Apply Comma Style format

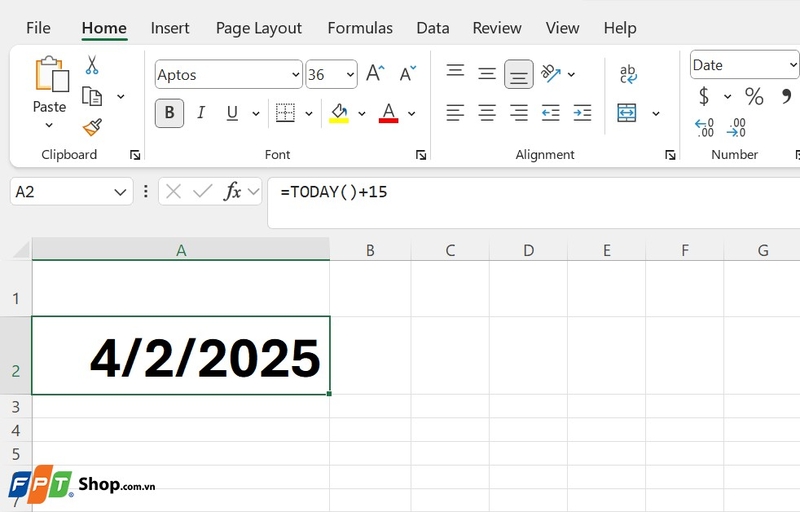pyautogui.click(x=786, y=95)
